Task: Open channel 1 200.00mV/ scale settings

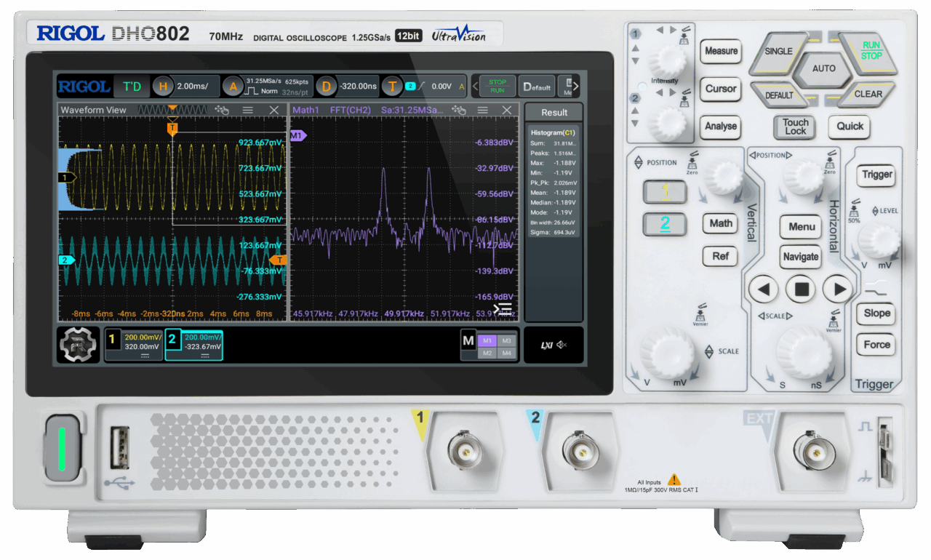Action: click(142, 338)
